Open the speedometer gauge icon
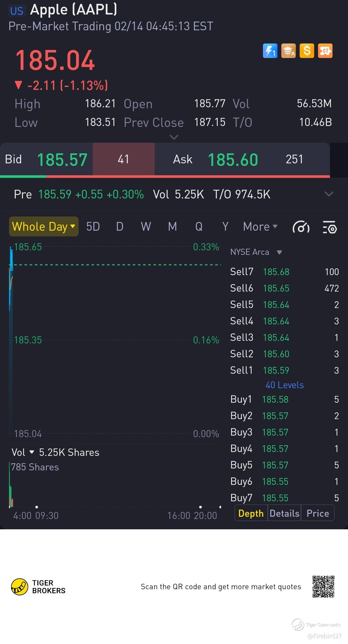The image size is (348, 644). coord(301,227)
